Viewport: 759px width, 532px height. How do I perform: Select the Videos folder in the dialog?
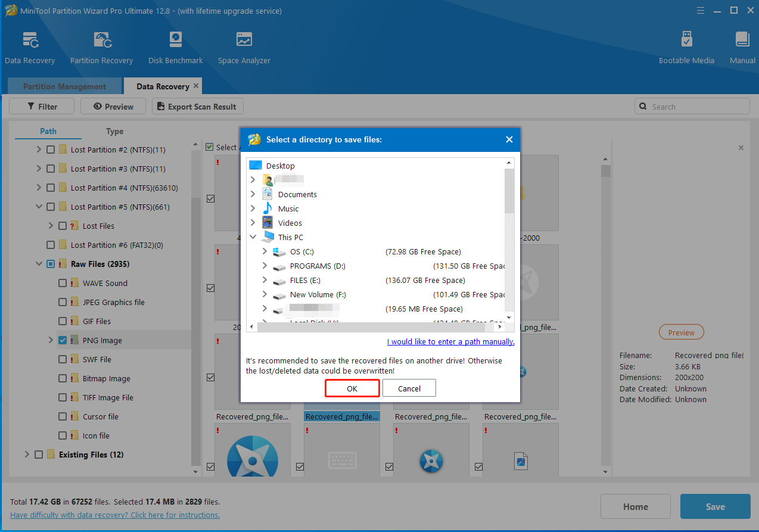coord(290,223)
